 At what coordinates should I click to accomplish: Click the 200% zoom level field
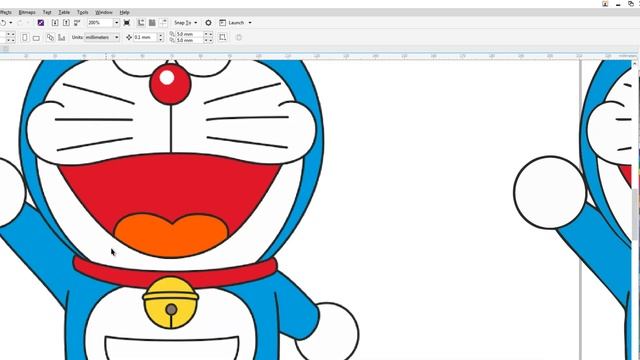100,23
